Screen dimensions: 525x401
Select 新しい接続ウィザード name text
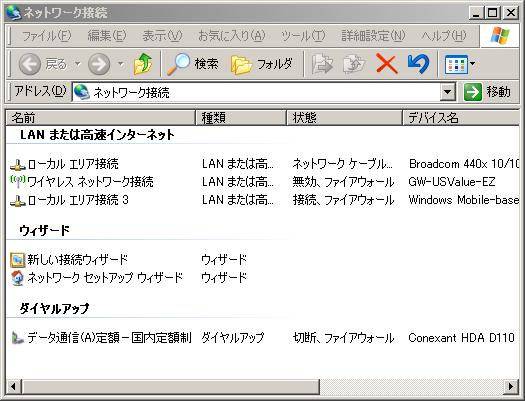(x=78, y=260)
